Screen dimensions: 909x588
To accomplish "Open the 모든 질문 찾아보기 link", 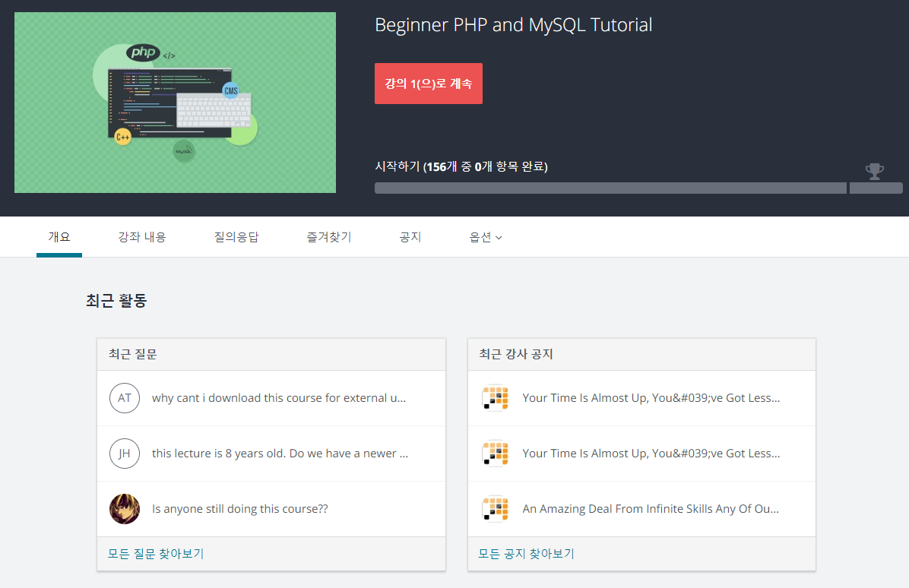I will pyautogui.click(x=156, y=554).
